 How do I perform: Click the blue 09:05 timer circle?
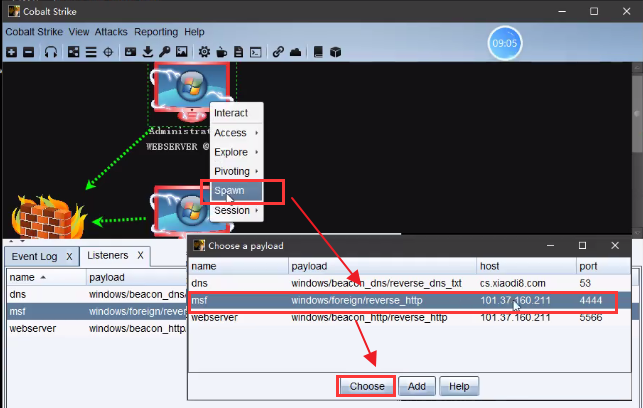coord(504,44)
